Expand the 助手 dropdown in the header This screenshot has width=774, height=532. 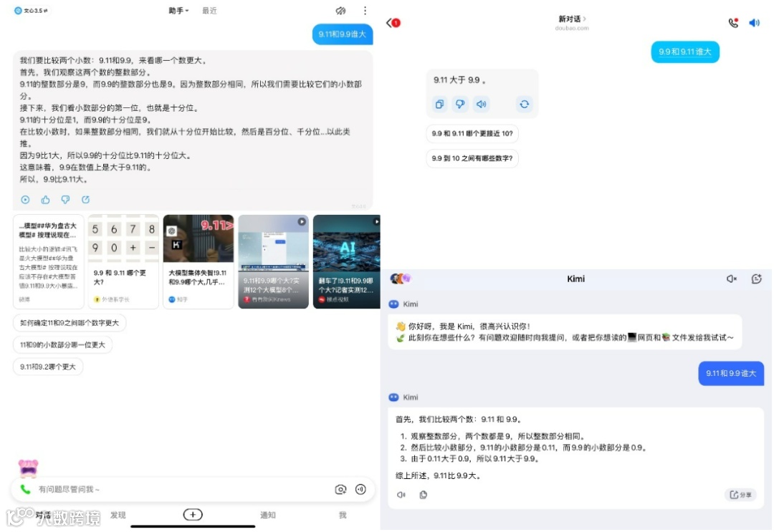pyautogui.click(x=178, y=10)
